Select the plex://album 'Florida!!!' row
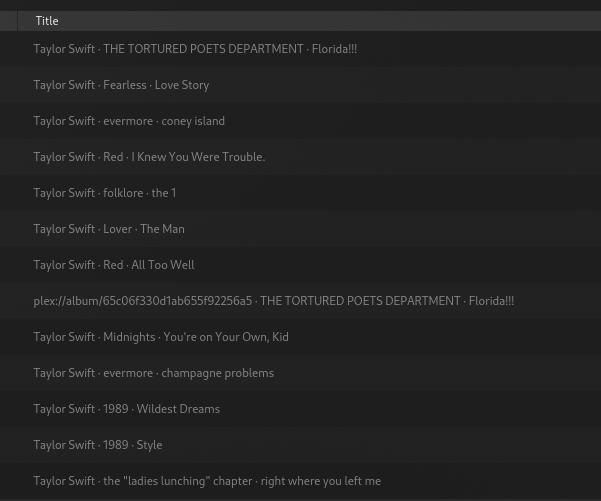 300,301
